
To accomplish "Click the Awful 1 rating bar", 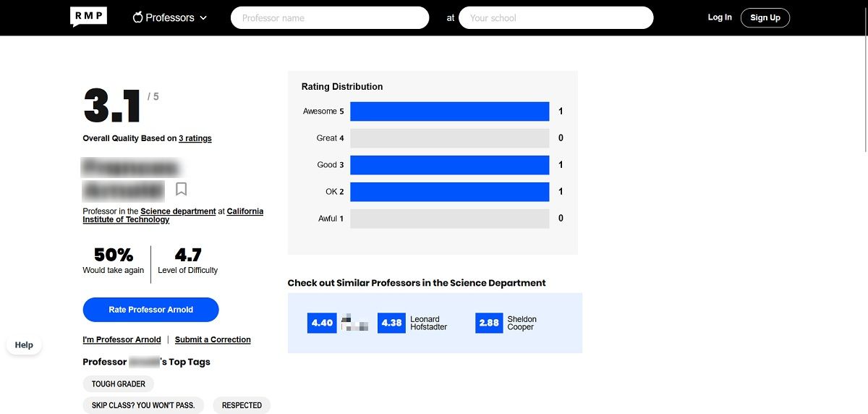I will (x=450, y=219).
